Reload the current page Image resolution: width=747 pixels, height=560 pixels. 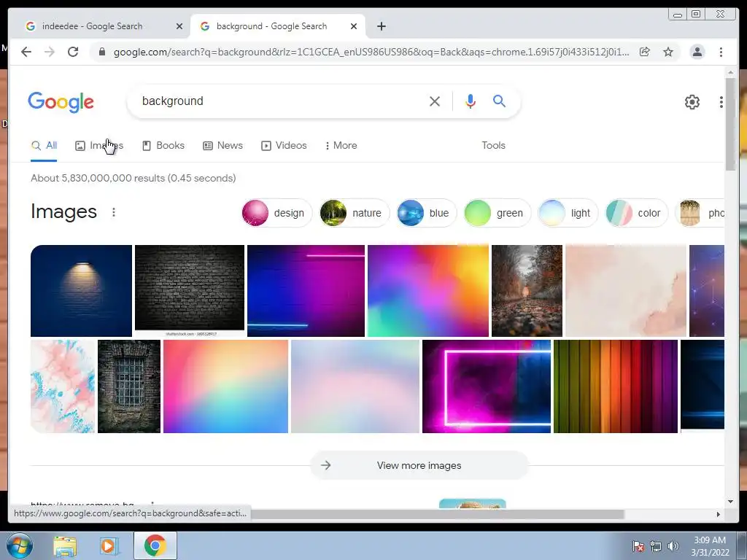point(73,52)
